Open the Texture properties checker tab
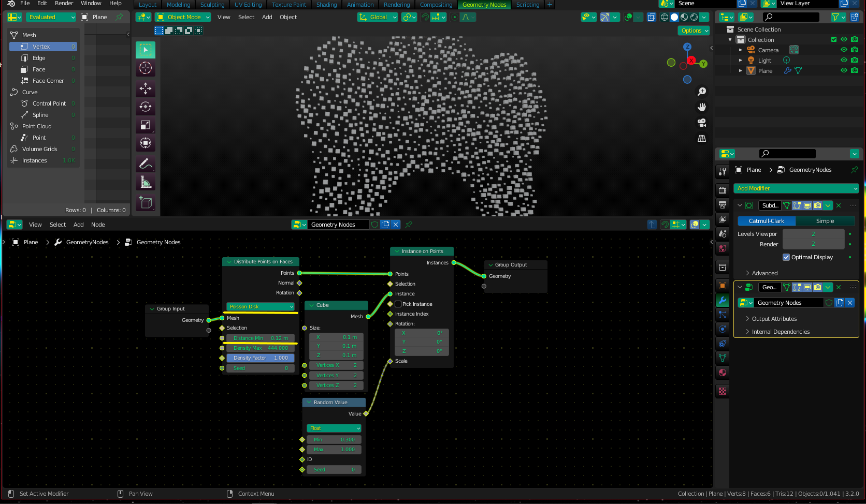Image resolution: width=866 pixels, height=504 pixels. pyautogui.click(x=723, y=391)
